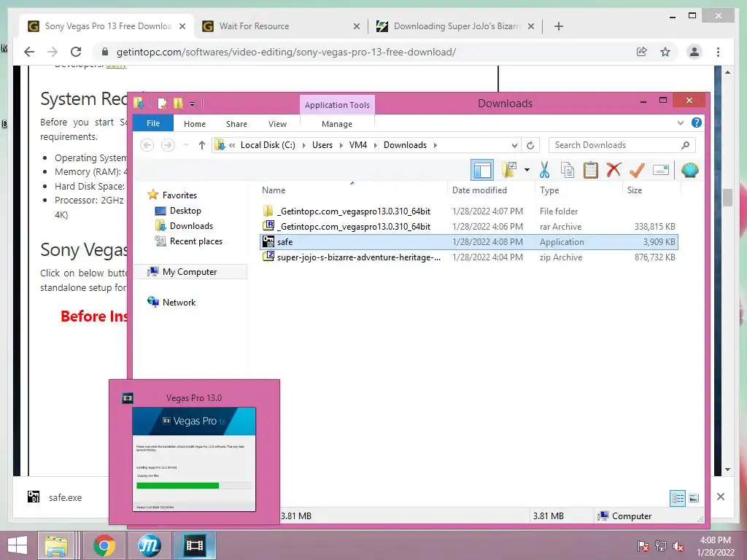Switch to Wait For Resource Chrome tab

[x=280, y=26]
